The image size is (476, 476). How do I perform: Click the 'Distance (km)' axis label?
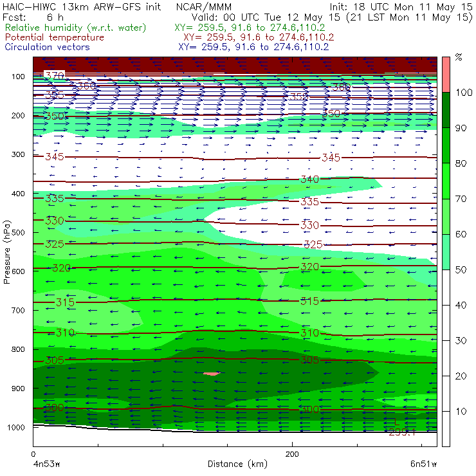coord(237,464)
